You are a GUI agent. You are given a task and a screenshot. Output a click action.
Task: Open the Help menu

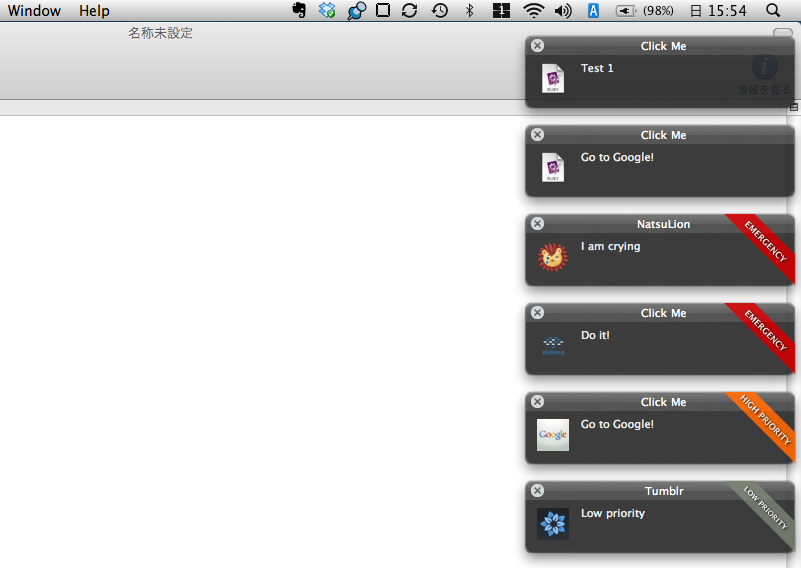tap(94, 11)
